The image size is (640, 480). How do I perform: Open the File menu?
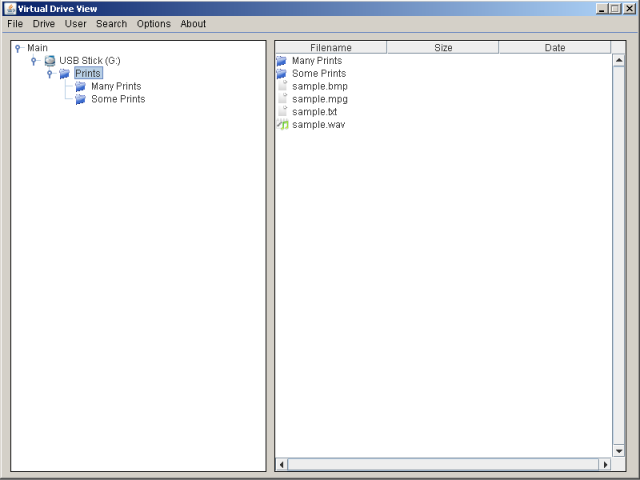click(15, 24)
